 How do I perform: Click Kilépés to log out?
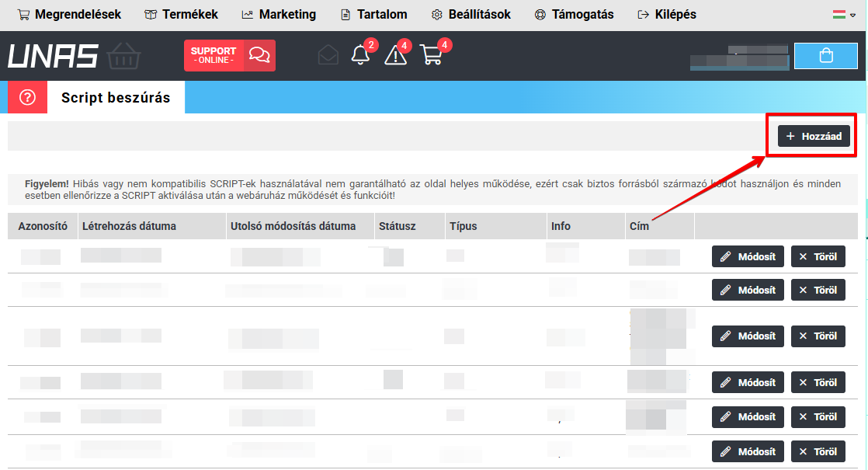667,15
